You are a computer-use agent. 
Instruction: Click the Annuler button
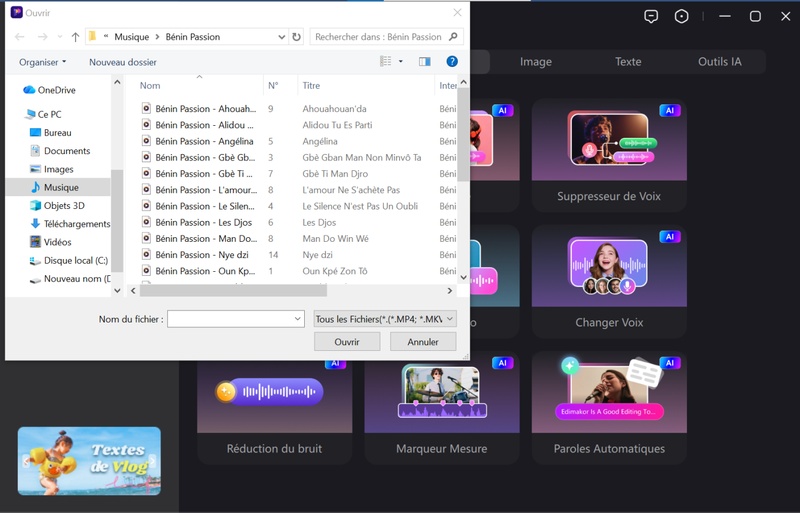[x=423, y=342]
